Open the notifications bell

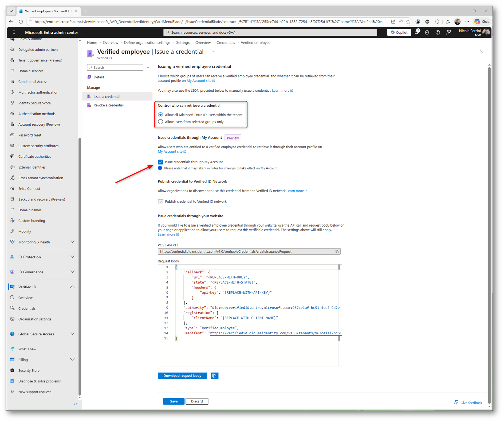pos(416,32)
